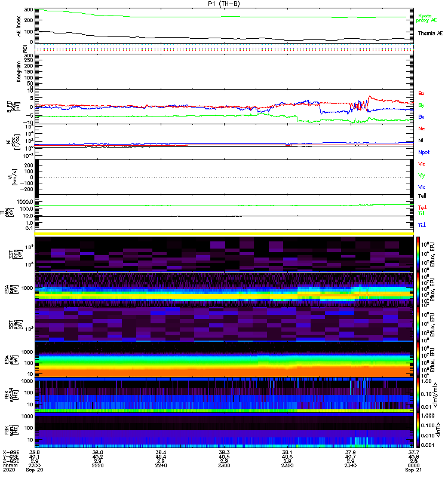
Task: Click the Keogram y-axis label
Action: [x=19, y=72]
